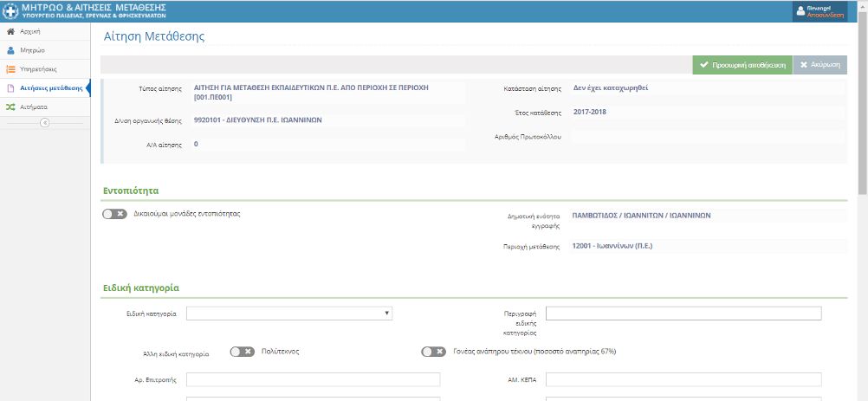
Task: Click the user avatar icon in header
Action: (799, 11)
